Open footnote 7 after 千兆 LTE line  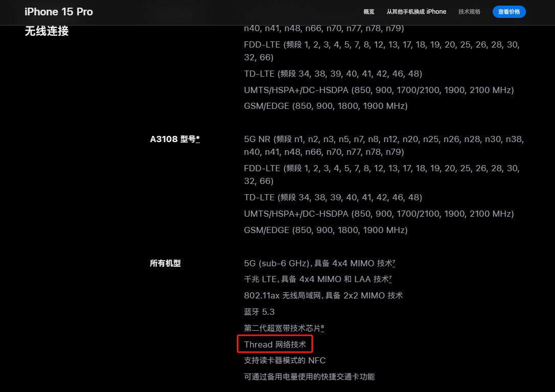pyautogui.click(x=390, y=278)
